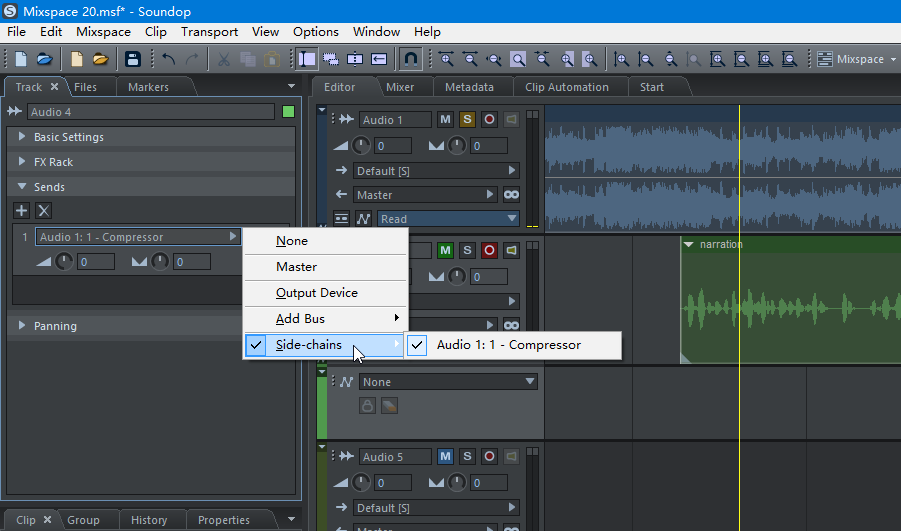Image resolution: width=901 pixels, height=531 pixels.
Task: Choose Audio 1: 1 - Compressor side-chain
Action: (508, 345)
